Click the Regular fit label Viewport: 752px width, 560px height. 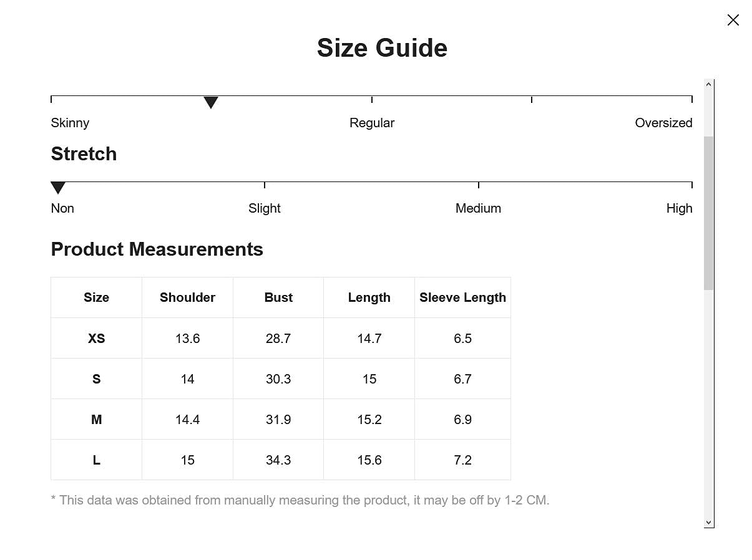click(372, 123)
